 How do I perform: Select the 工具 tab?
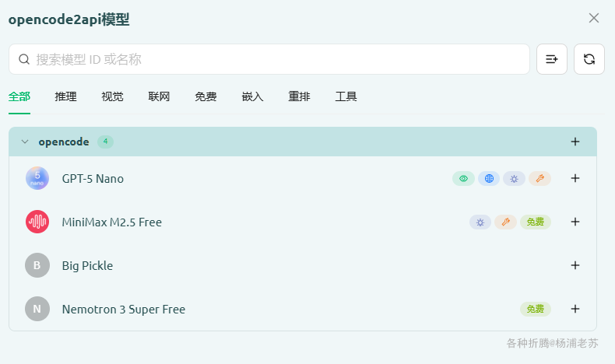346,97
